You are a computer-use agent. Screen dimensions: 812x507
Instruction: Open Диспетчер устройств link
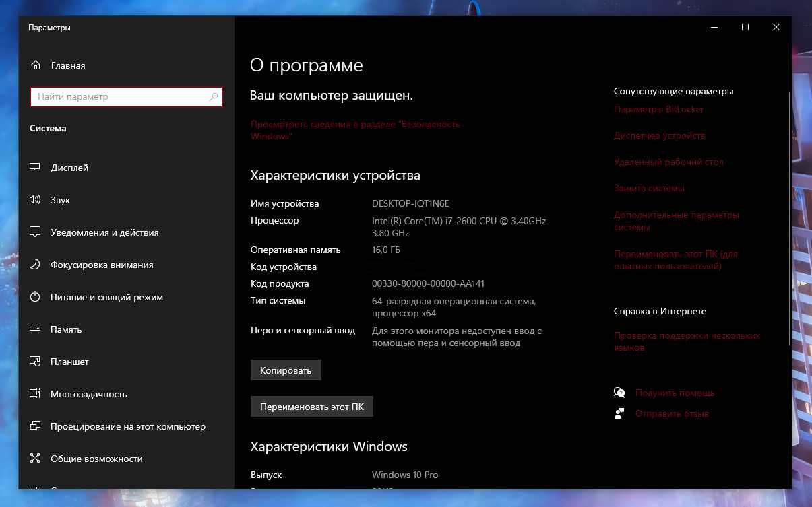[x=660, y=135]
